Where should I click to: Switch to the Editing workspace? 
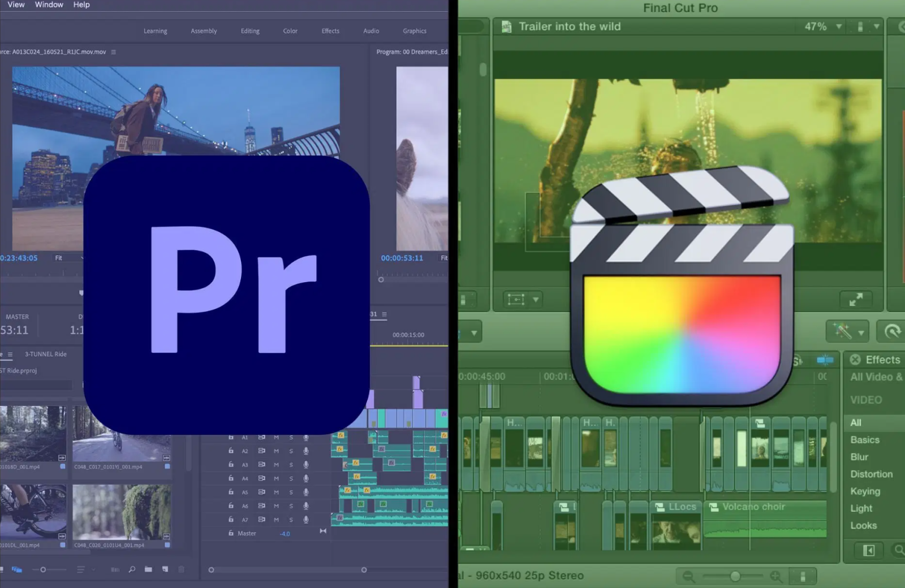click(x=250, y=31)
